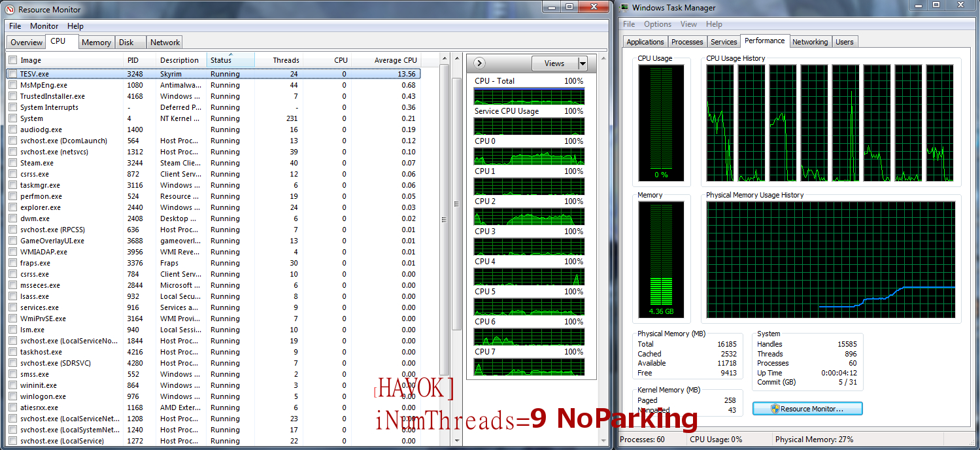Image resolution: width=980 pixels, height=450 pixels.
Task: Click the Views button
Action: 554,63
